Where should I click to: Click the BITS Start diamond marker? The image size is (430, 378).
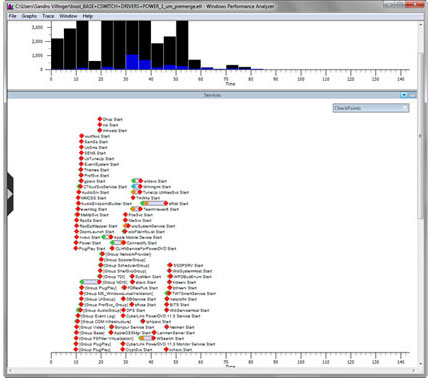click(167, 305)
